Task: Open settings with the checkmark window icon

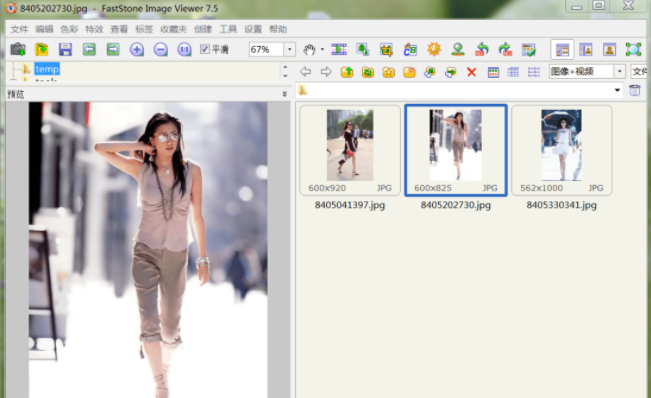Action: (x=529, y=50)
